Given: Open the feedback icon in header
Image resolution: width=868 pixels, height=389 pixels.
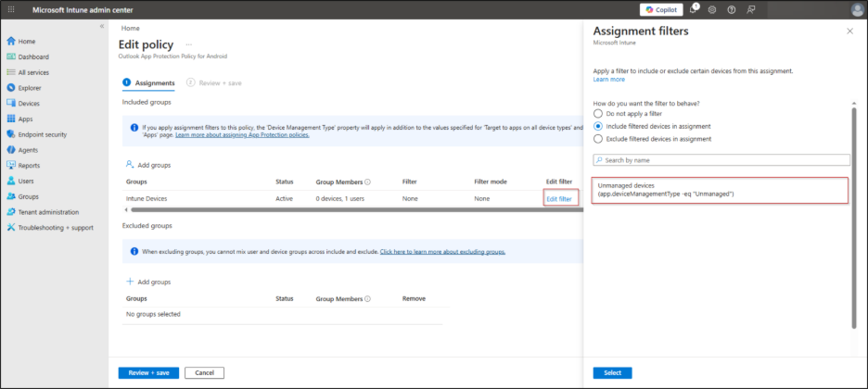Looking at the screenshot, I should (x=751, y=9).
